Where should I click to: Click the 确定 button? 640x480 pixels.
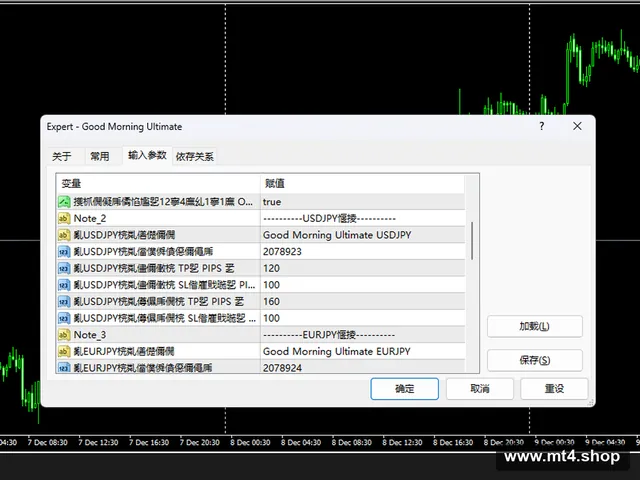tap(404, 389)
